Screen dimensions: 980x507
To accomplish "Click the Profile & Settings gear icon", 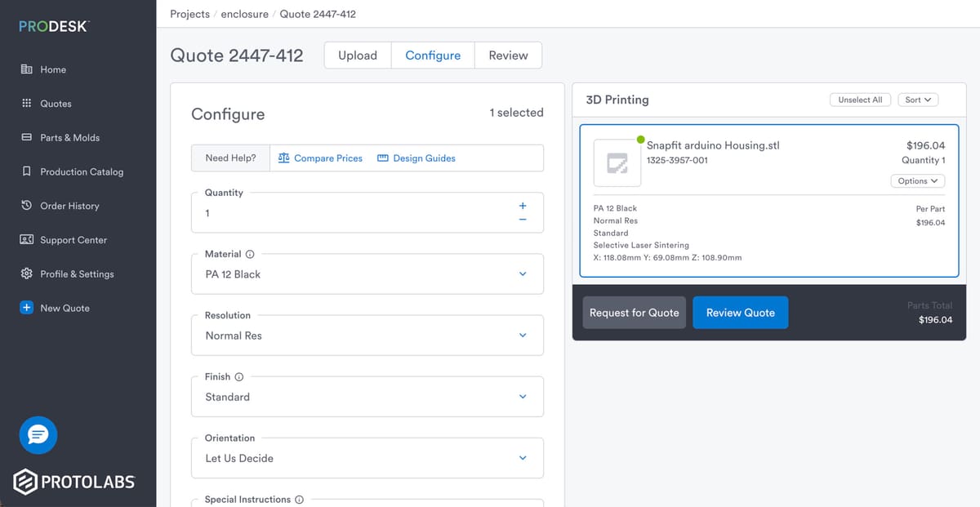I will click(x=26, y=274).
